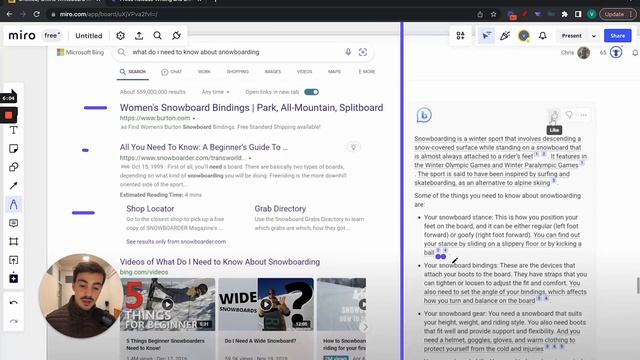Open All You Need To Know Beginner's Guide link

tap(204, 147)
